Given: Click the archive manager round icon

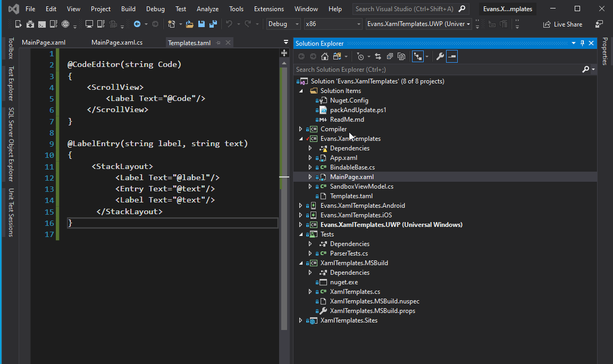Looking at the screenshot, I should click(x=65, y=24).
